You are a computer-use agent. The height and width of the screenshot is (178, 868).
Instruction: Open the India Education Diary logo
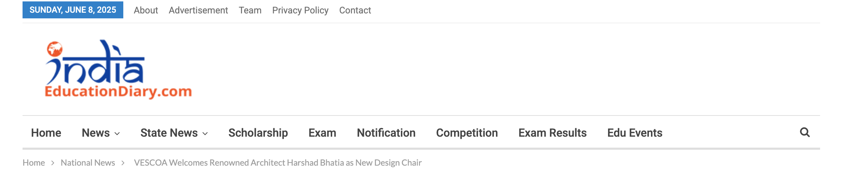pyautogui.click(x=118, y=69)
